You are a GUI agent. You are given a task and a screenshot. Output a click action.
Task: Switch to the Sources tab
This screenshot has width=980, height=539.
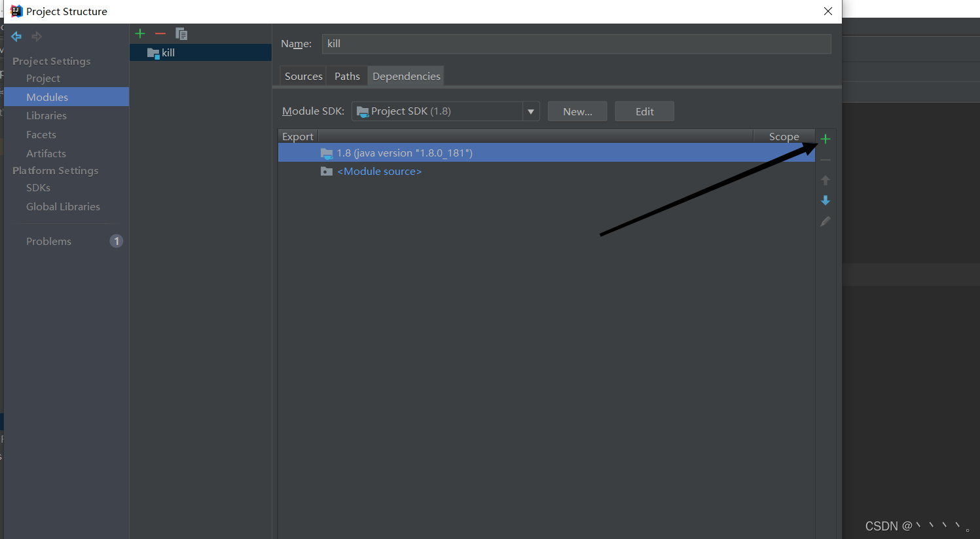click(x=304, y=76)
